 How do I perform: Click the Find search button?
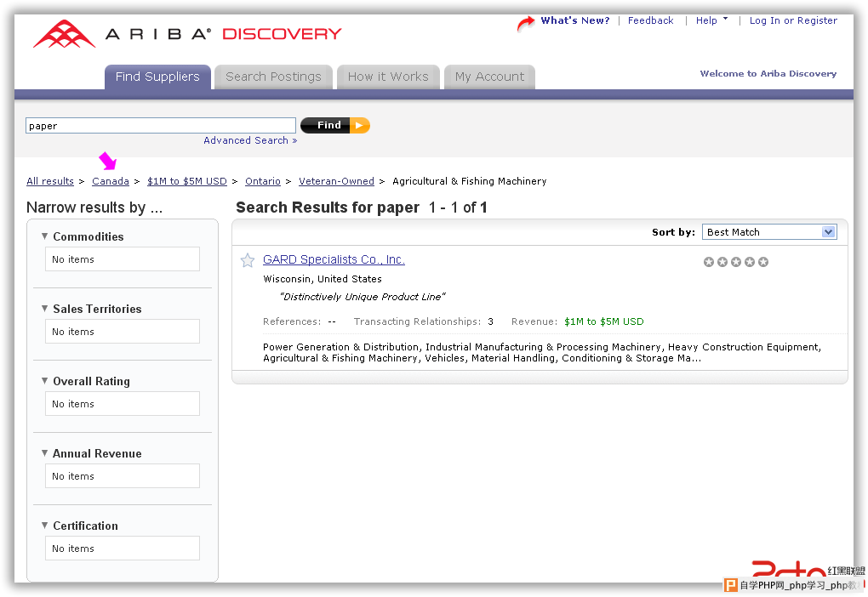pos(335,126)
